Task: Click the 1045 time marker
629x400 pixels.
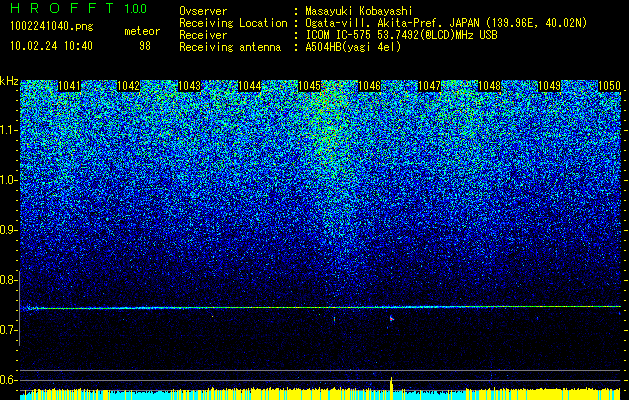Action: 309,86
